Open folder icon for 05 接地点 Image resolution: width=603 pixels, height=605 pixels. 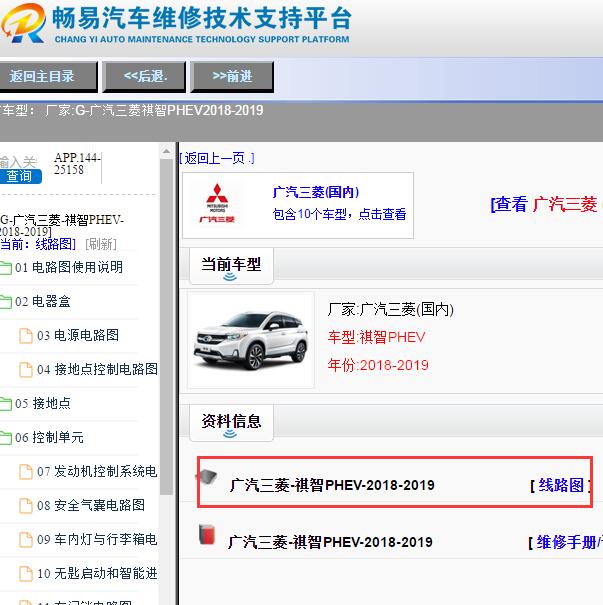click(x=6, y=404)
